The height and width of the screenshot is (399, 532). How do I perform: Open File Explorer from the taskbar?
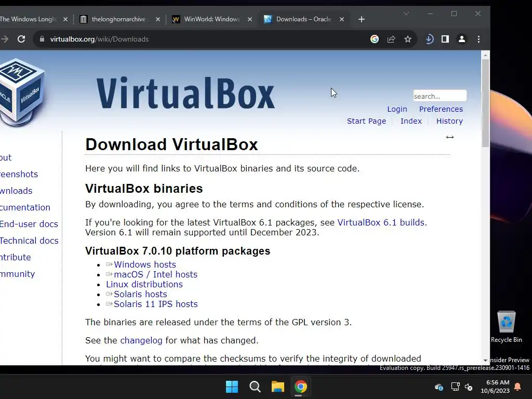[277, 387]
